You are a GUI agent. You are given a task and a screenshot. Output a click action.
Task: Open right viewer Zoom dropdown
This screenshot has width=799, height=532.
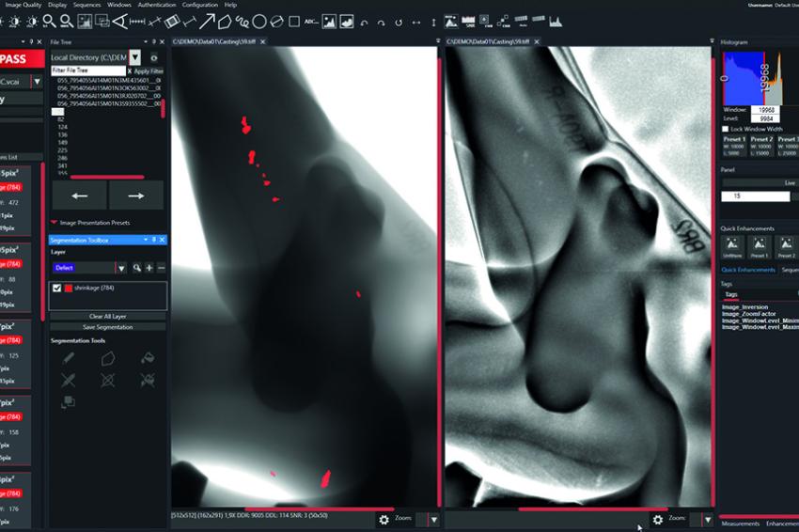coord(708,520)
